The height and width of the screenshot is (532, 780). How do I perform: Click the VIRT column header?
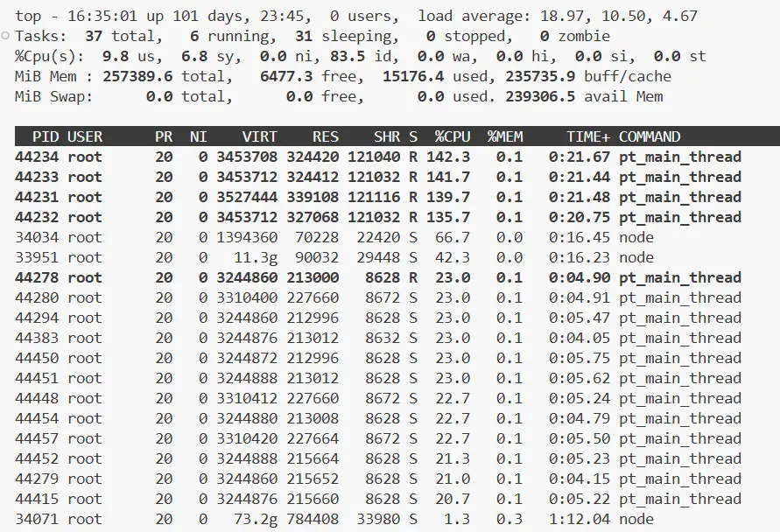[x=259, y=136]
